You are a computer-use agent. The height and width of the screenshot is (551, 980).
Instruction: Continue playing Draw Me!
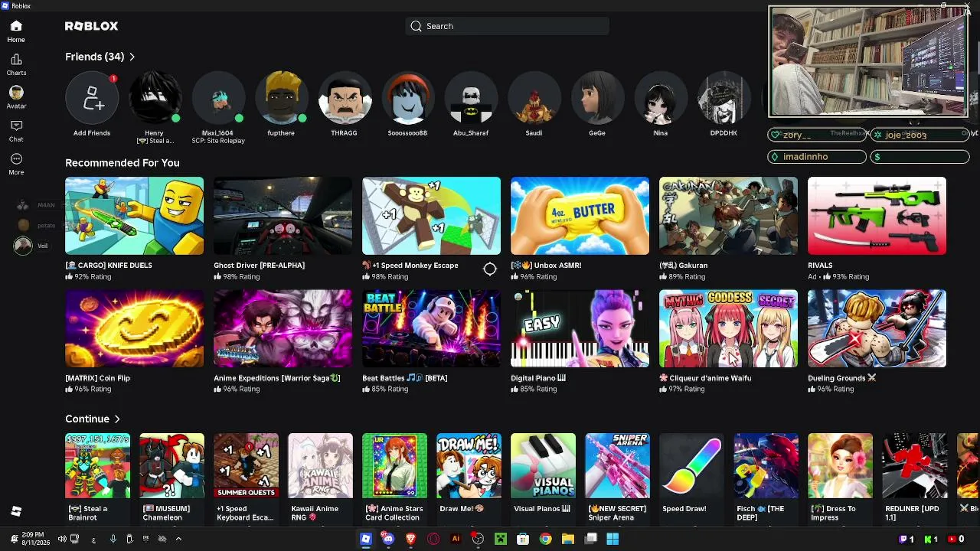(469, 466)
